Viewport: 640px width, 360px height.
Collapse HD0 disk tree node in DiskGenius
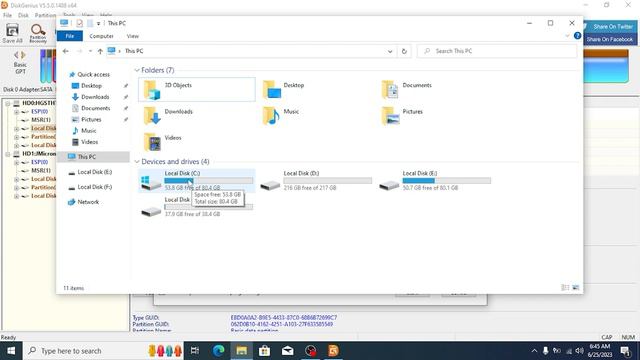click(7, 104)
